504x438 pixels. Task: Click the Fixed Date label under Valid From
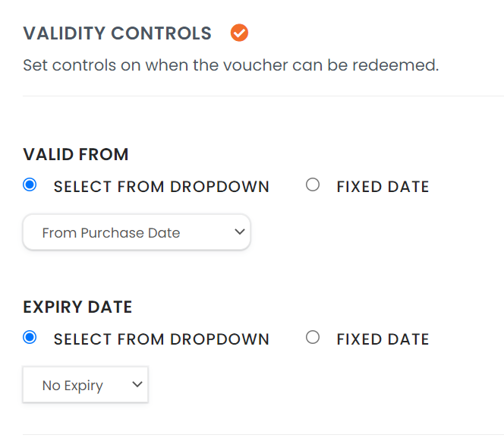pyautogui.click(x=383, y=187)
